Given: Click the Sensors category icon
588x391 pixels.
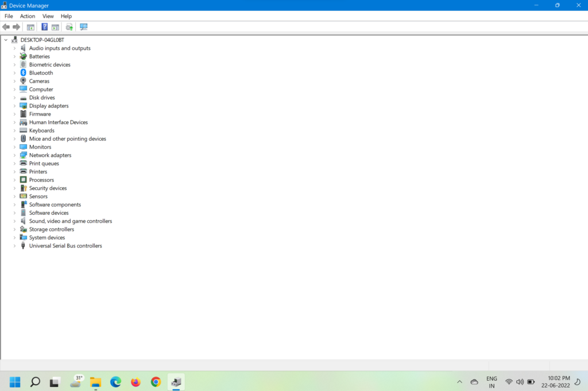Looking at the screenshot, I should (x=23, y=196).
